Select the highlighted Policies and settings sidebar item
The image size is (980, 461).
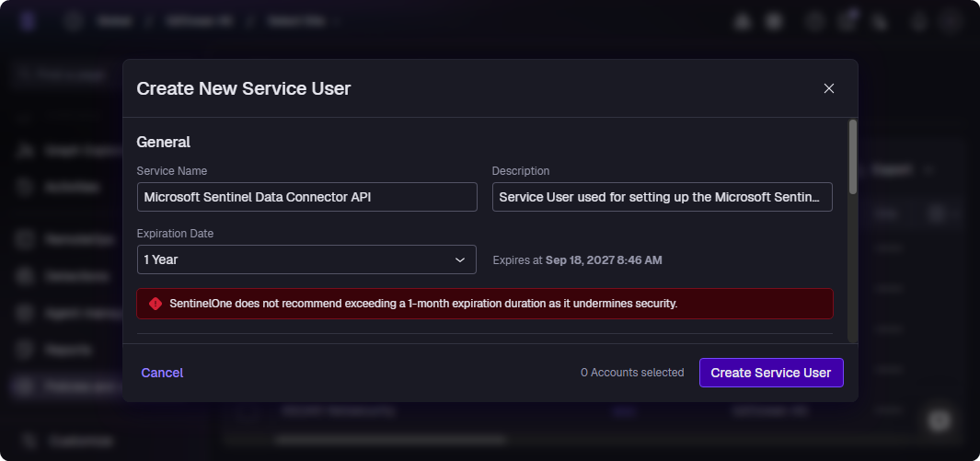tap(65, 386)
